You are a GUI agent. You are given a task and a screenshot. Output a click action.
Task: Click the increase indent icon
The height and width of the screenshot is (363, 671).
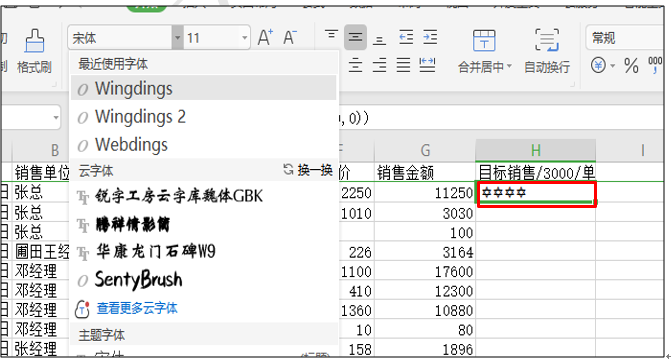430,37
